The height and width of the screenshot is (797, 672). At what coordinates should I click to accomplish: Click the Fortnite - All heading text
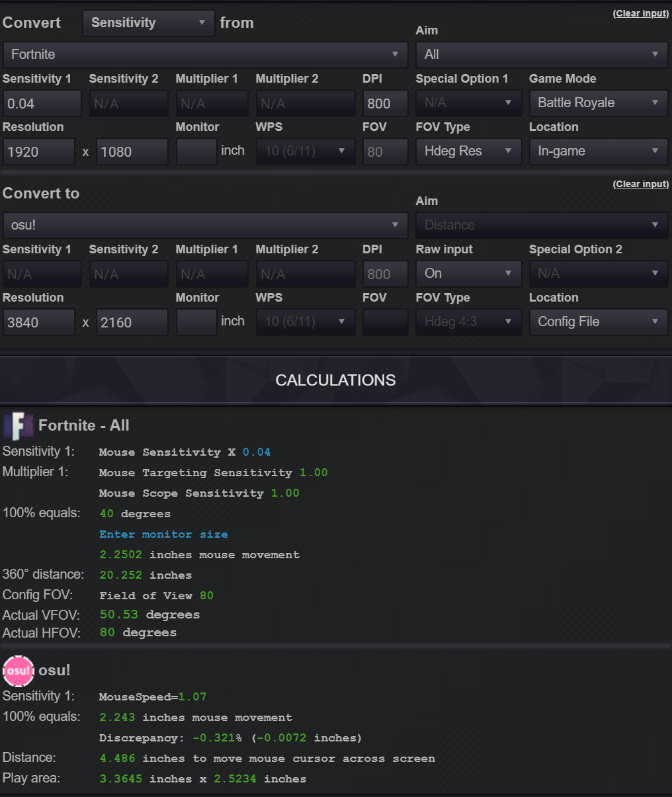pos(84,425)
